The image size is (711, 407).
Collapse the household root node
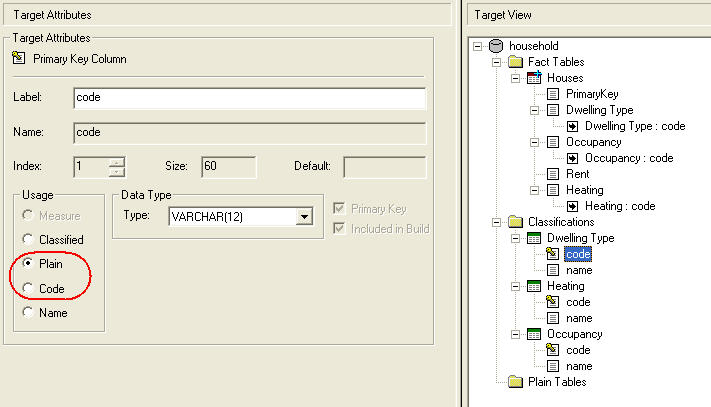point(478,46)
